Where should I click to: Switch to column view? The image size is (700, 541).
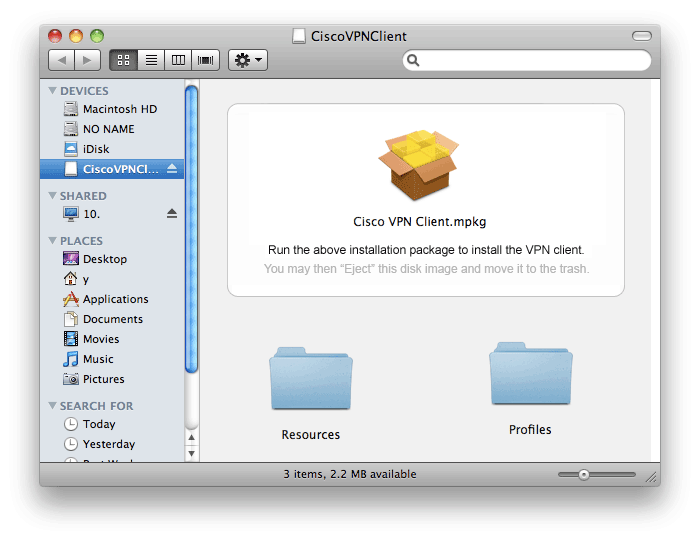click(178, 60)
